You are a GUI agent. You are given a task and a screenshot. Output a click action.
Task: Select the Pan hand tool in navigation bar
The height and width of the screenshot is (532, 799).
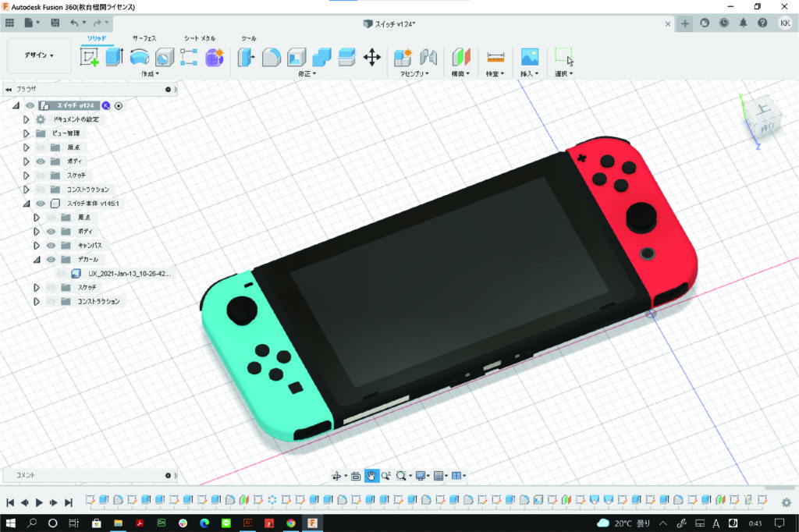(371, 475)
